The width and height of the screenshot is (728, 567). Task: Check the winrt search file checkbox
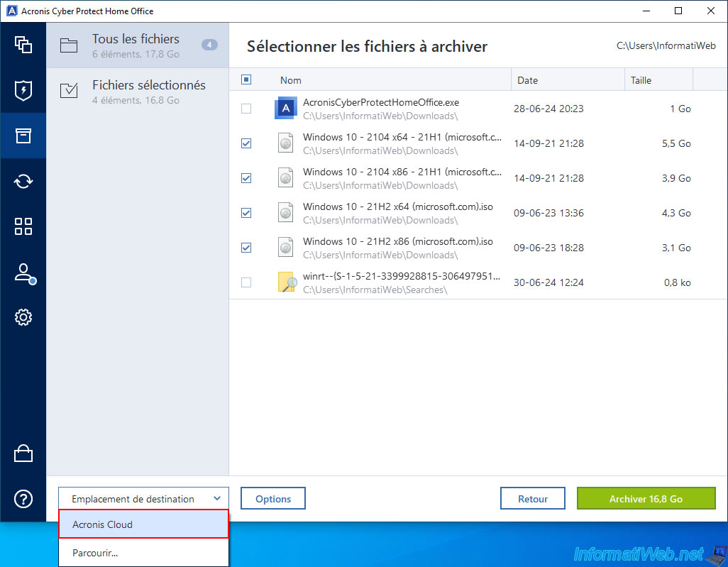click(x=246, y=282)
